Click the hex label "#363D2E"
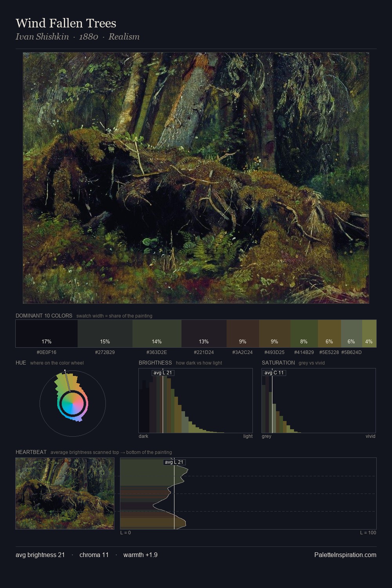The image size is (392, 588). [x=157, y=352]
